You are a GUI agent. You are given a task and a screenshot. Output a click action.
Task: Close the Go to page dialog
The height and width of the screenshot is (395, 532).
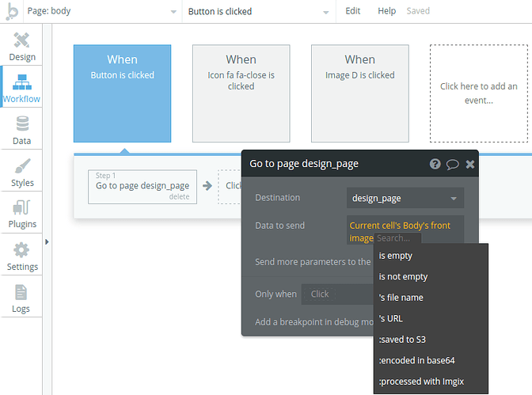470,164
